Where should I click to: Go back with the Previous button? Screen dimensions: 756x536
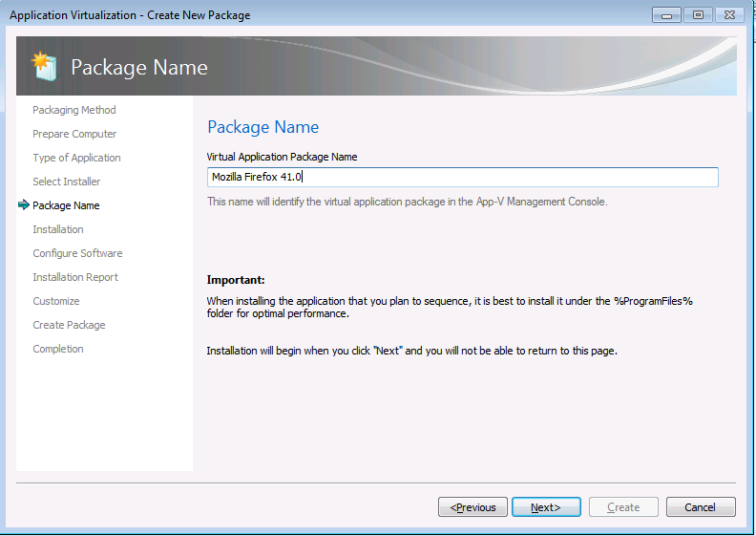(x=472, y=507)
